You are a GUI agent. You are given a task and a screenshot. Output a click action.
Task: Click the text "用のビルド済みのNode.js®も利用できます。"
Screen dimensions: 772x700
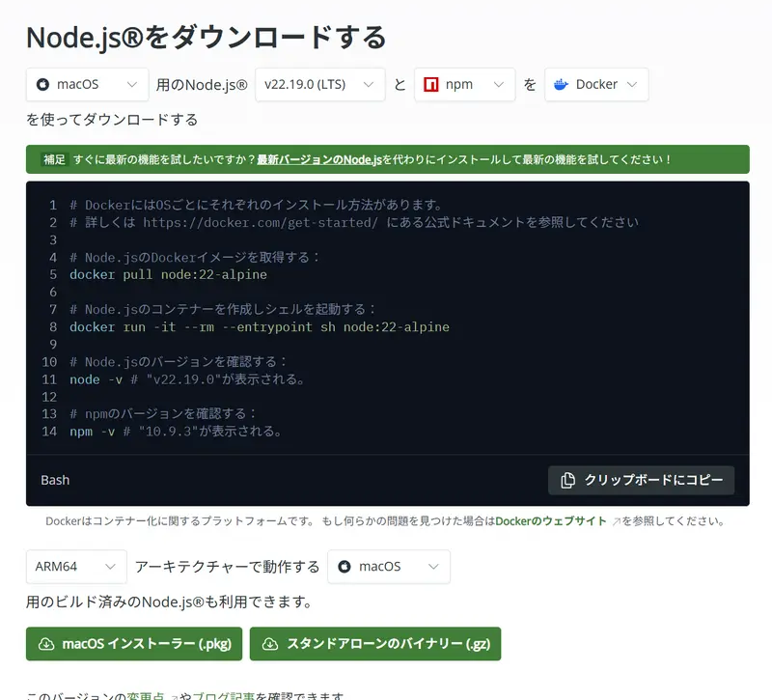(x=168, y=602)
